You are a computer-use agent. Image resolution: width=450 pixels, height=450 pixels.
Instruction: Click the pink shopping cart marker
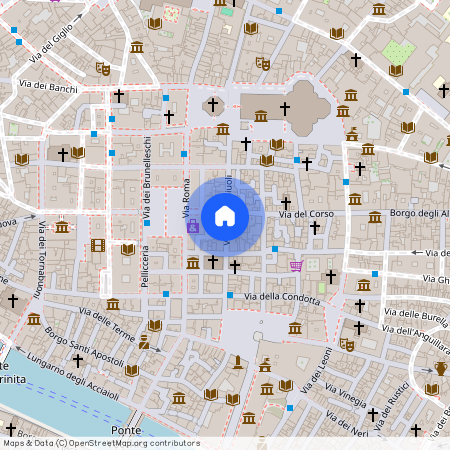(x=296, y=266)
